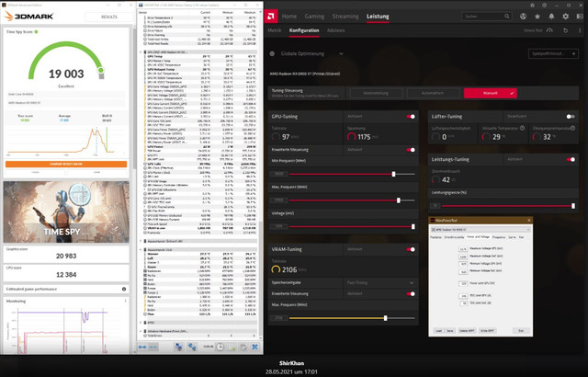The height and width of the screenshot is (377, 588).
Task: Expand the second-last collapsed sensor group in HWiNFO
Action: click(x=141, y=322)
